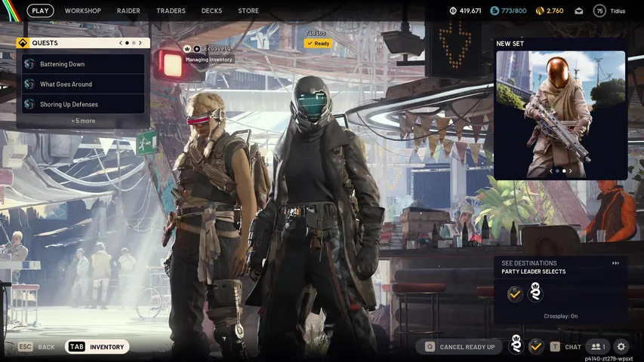The image size is (644, 362).
Task: Select the second quests page dot
Action: coord(134,43)
